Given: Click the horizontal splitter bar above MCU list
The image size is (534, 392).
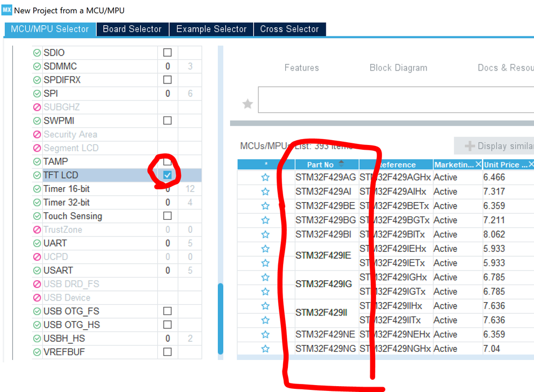Looking at the screenshot, I should pyautogui.click(x=382, y=123).
